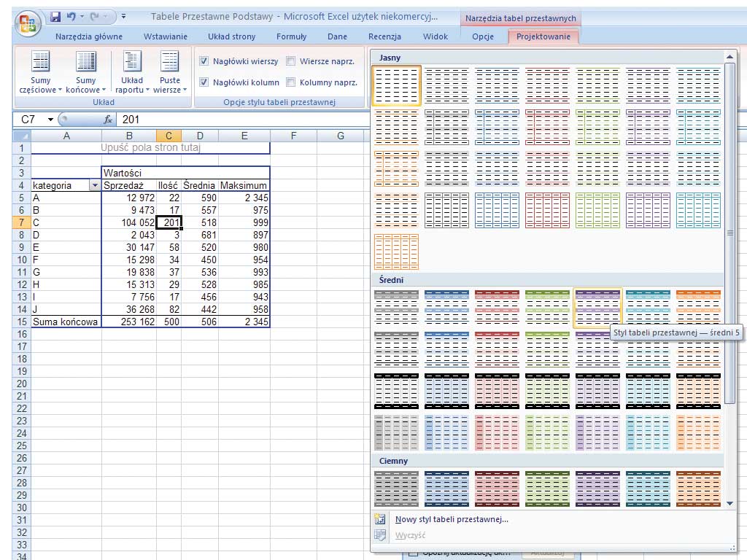Screen dimensions: 747x560
Task: Enable the Kolumny naprz. checkbox
Action: 291,82
